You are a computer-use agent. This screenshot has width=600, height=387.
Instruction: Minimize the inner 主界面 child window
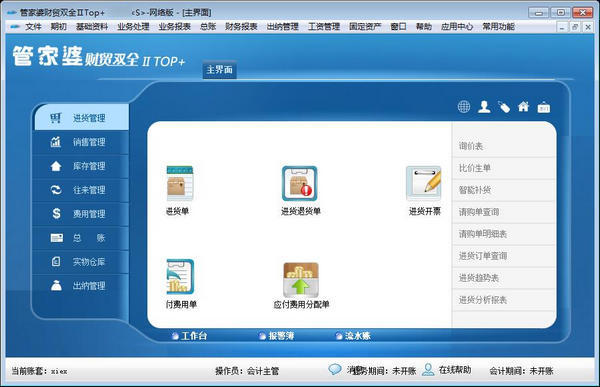coord(562,27)
